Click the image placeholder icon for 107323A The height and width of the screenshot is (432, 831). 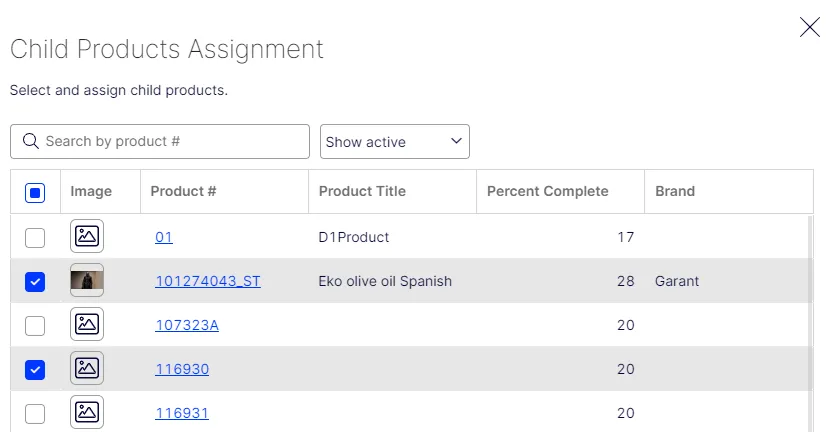87,324
